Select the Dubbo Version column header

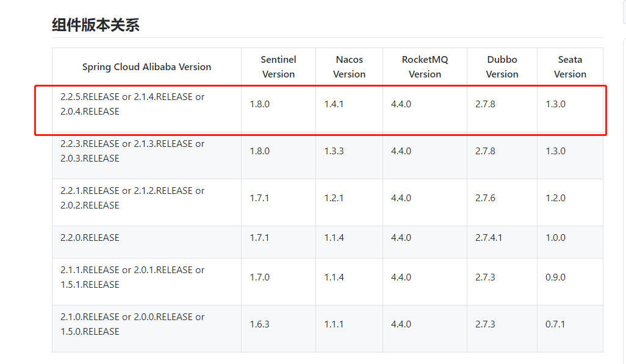tap(502, 66)
